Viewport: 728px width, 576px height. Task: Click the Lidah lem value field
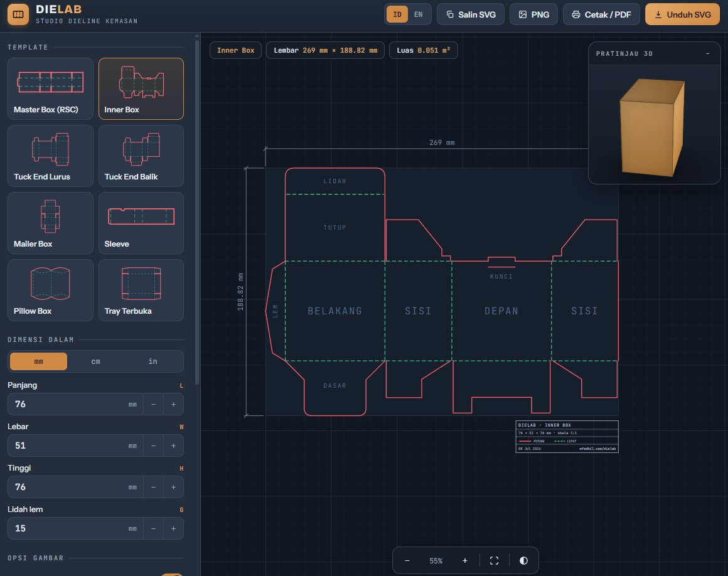tap(75, 528)
